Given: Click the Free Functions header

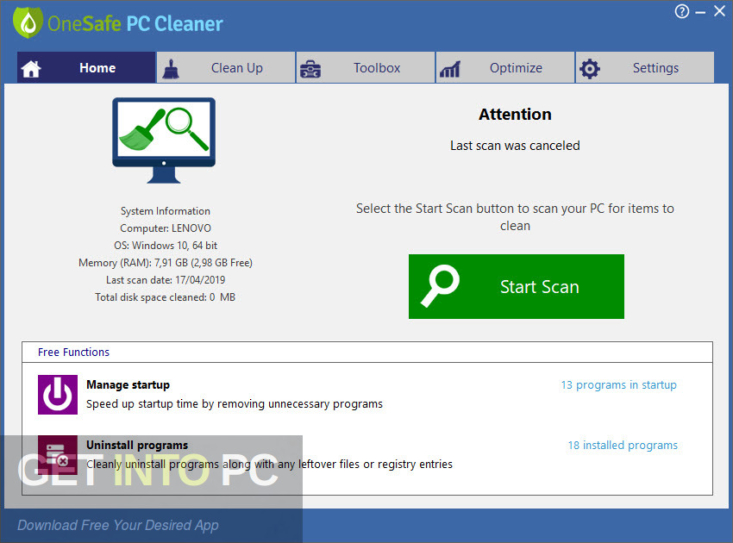Looking at the screenshot, I should pyautogui.click(x=73, y=352).
